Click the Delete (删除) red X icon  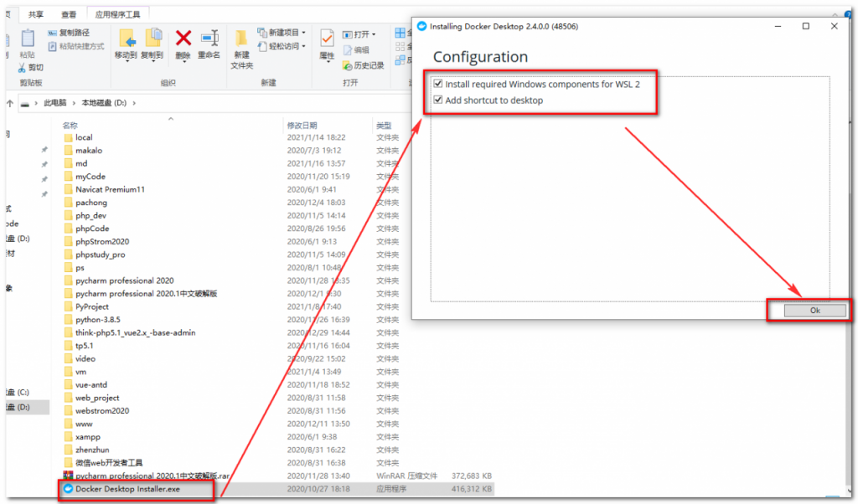click(183, 38)
